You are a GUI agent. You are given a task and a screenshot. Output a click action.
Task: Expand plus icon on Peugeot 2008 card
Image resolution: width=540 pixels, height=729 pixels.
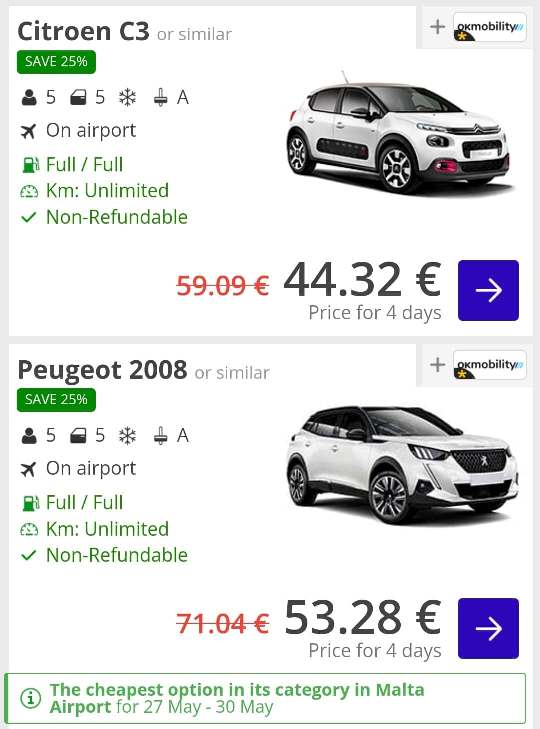[x=437, y=365]
